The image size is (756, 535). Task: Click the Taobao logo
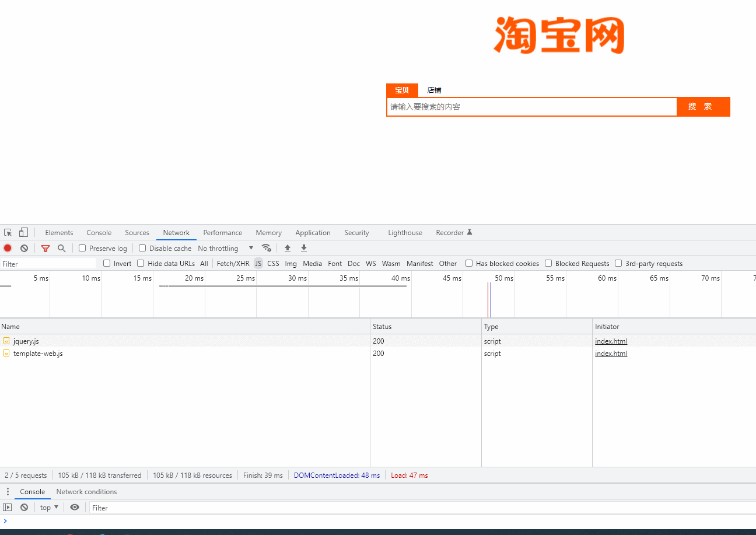[559, 35]
